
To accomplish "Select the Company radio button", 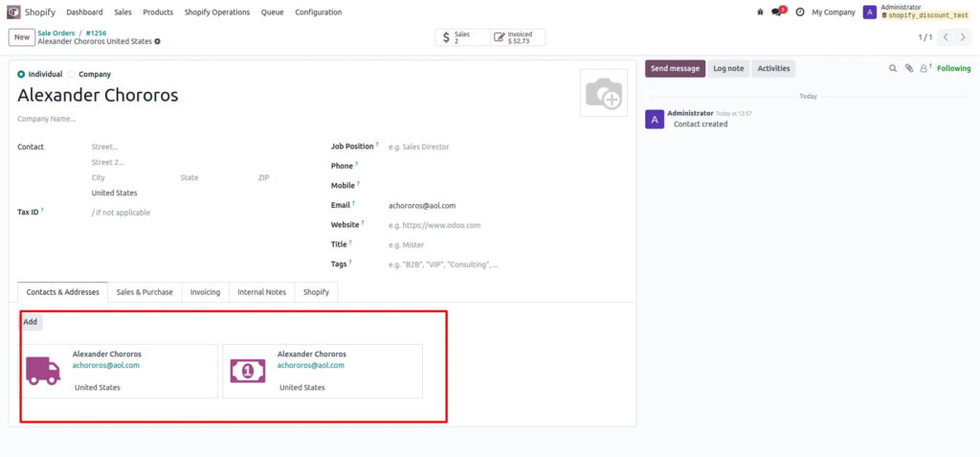I will (x=72, y=74).
